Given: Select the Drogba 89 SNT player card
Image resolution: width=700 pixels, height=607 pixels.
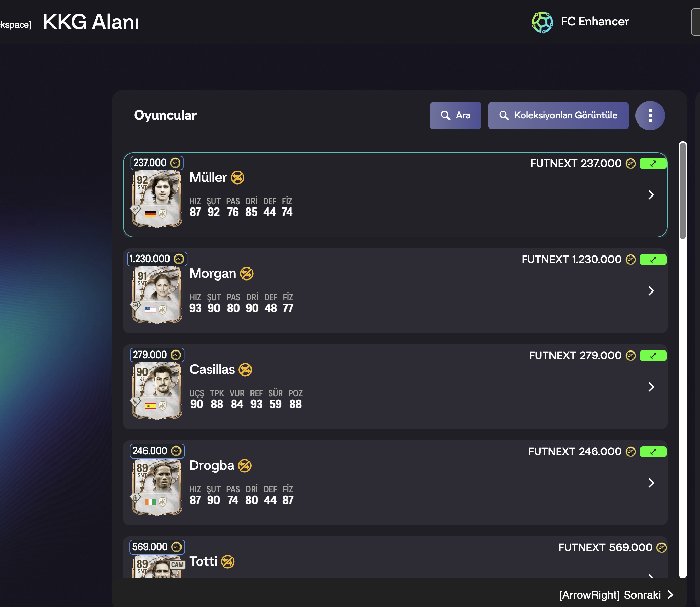Looking at the screenshot, I should tap(157, 487).
